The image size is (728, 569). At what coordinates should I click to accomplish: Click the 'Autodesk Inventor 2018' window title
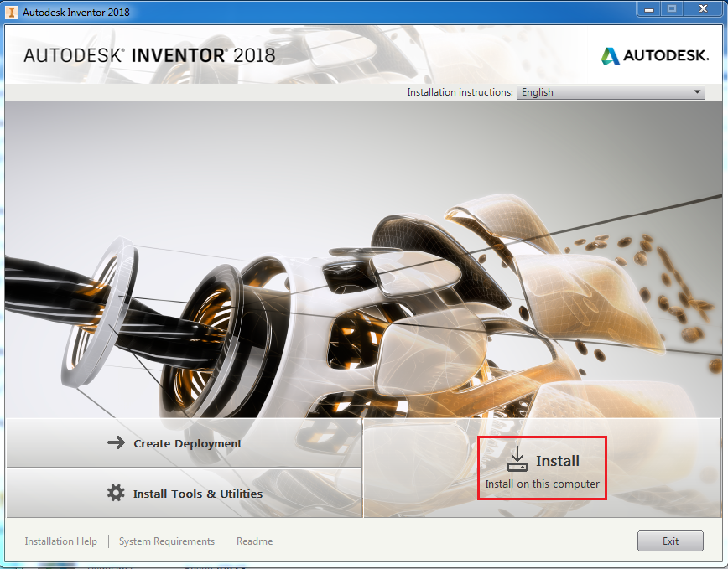[76, 12]
